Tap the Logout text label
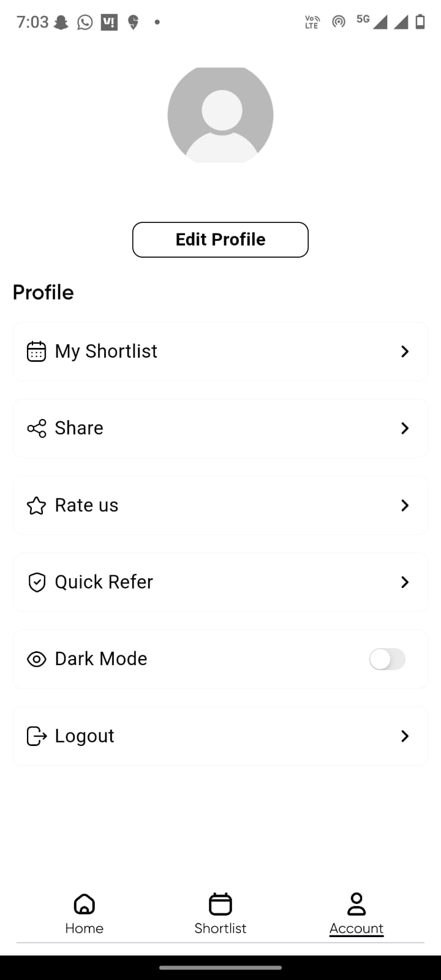 click(x=85, y=736)
